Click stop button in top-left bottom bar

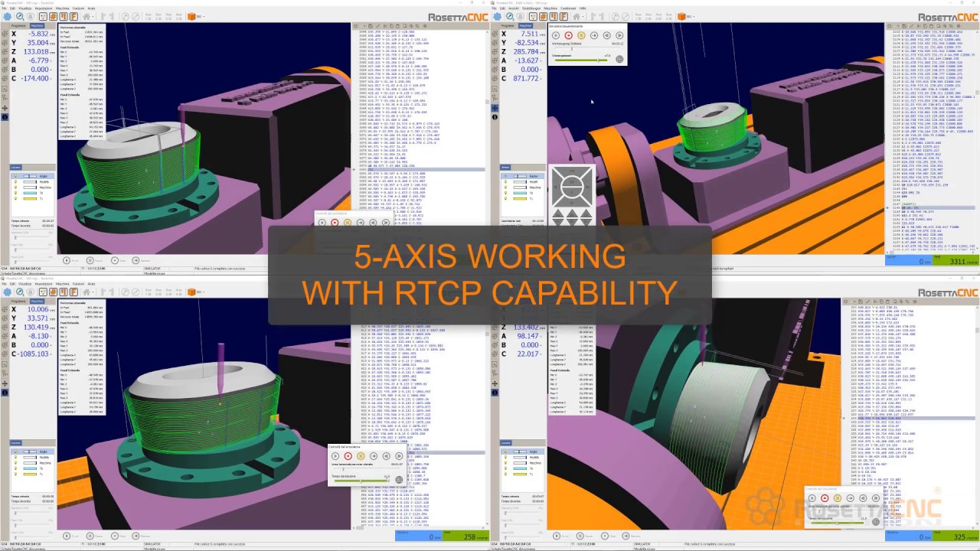(115, 260)
